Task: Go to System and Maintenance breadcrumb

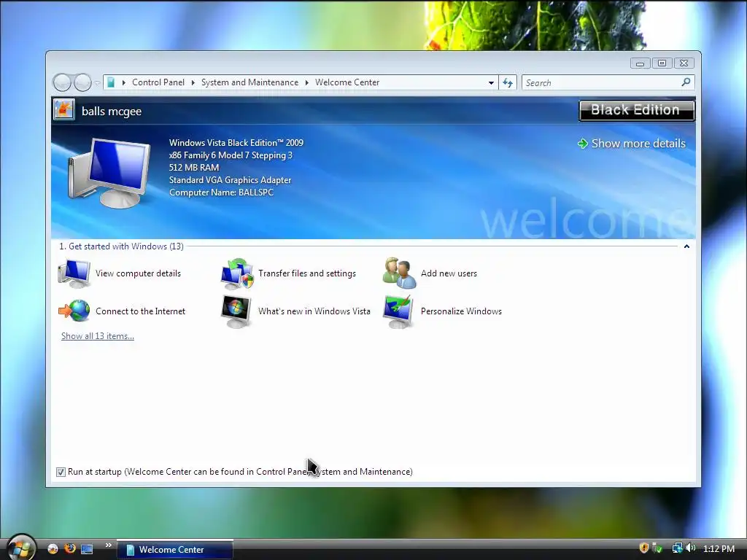Action: click(x=249, y=82)
